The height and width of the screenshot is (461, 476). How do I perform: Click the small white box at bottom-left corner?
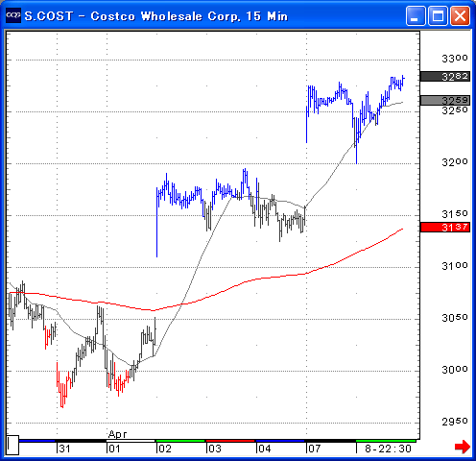pos(12,445)
